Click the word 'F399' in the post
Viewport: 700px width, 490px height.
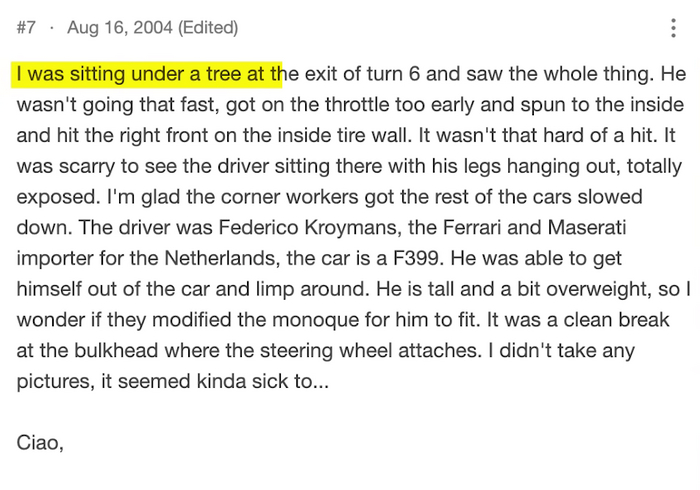[418, 258]
